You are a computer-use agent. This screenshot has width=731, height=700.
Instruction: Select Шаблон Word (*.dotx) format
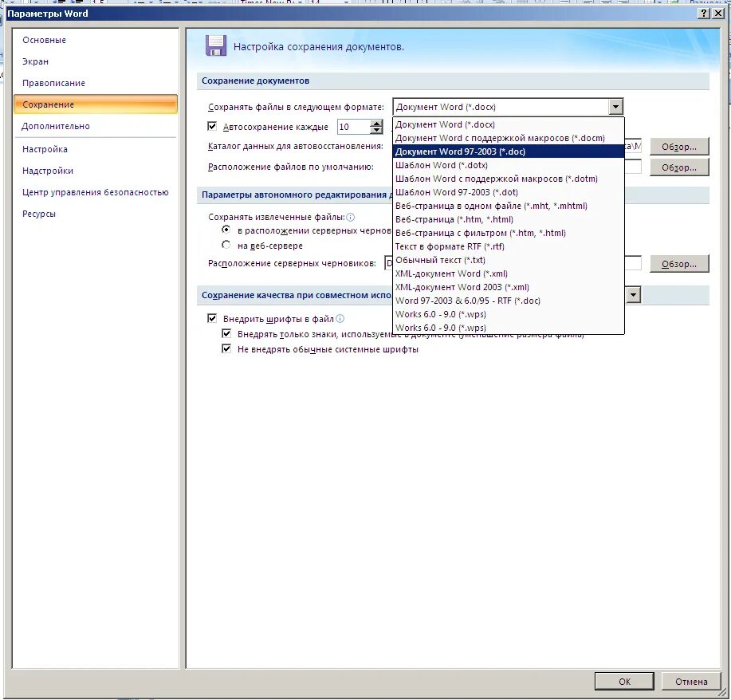[508, 165]
